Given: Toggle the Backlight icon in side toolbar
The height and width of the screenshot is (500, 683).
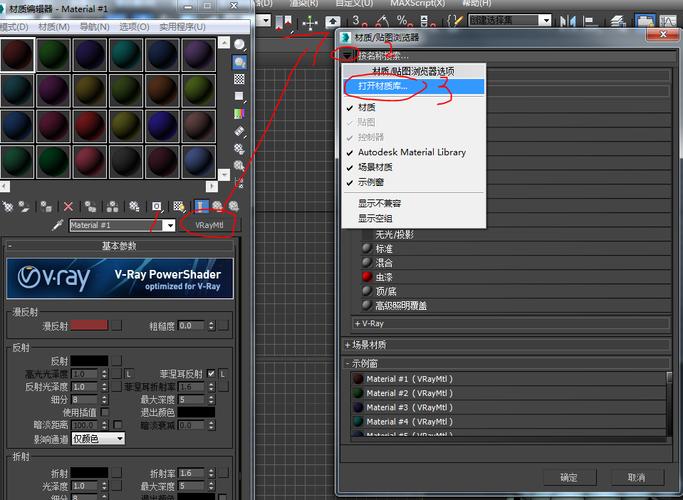Looking at the screenshot, I should point(239,62).
